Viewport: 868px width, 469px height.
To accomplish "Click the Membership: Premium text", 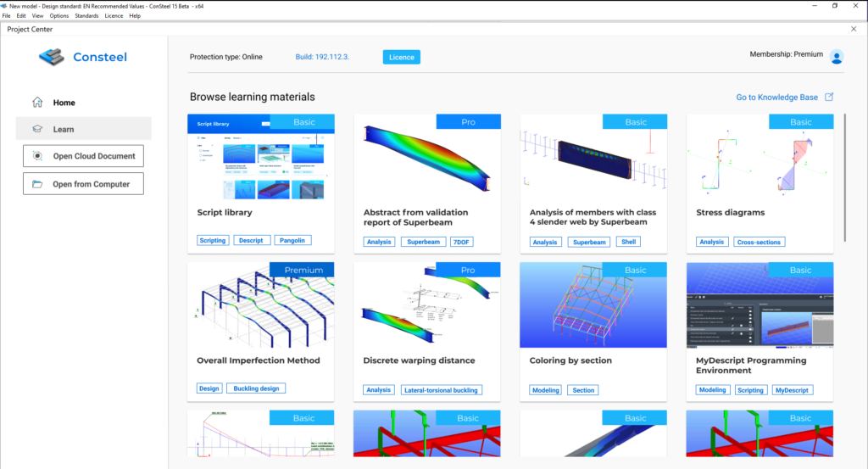I will click(786, 54).
